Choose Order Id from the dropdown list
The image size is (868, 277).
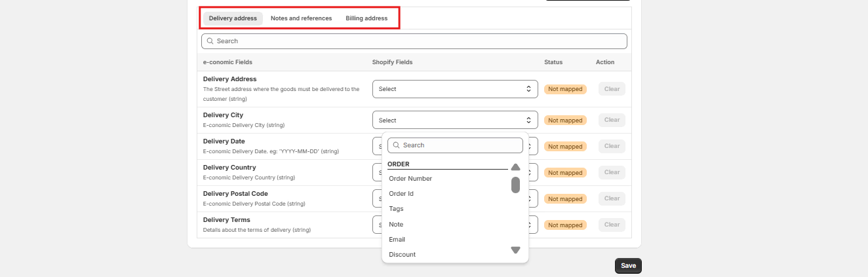pyautogui.click(x=401, y=194)
